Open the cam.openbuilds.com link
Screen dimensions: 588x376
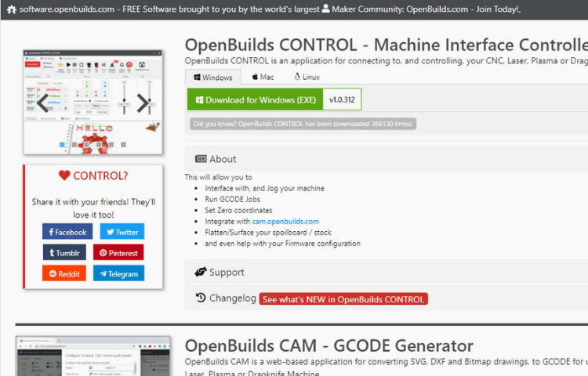pos(285,222)
